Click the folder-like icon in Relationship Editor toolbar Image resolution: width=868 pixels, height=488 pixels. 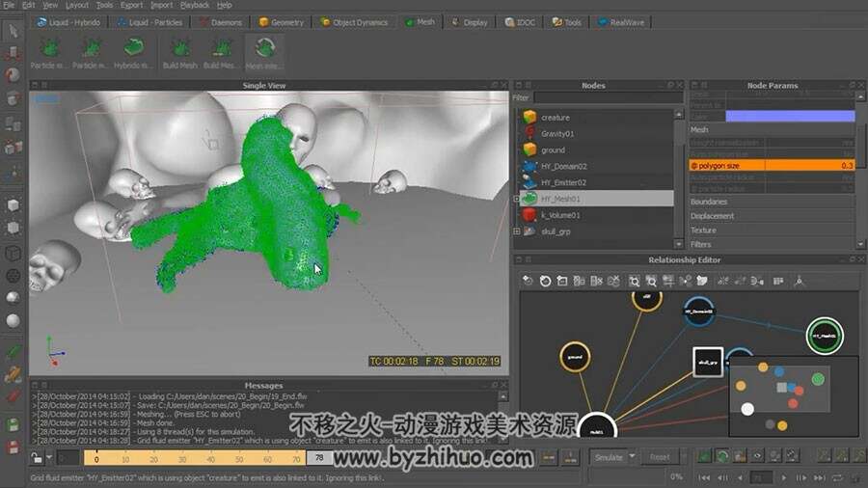click(x=702, y=281)
